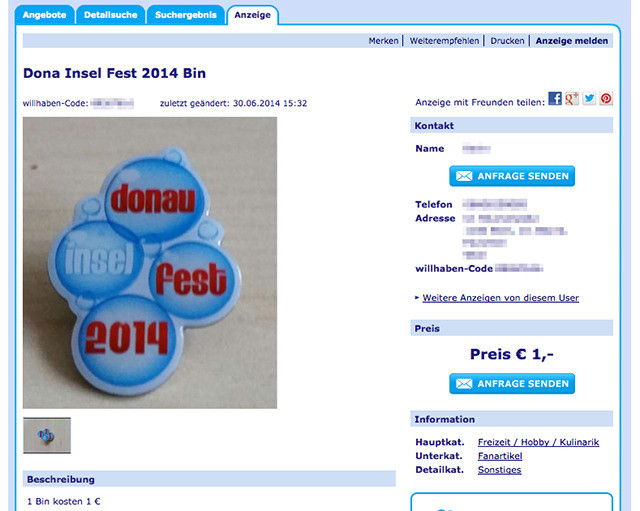Enlarge the main Donauinselfest pin photo
The height and width of the screenshot is (511, 640).
[x=150, y=263]
